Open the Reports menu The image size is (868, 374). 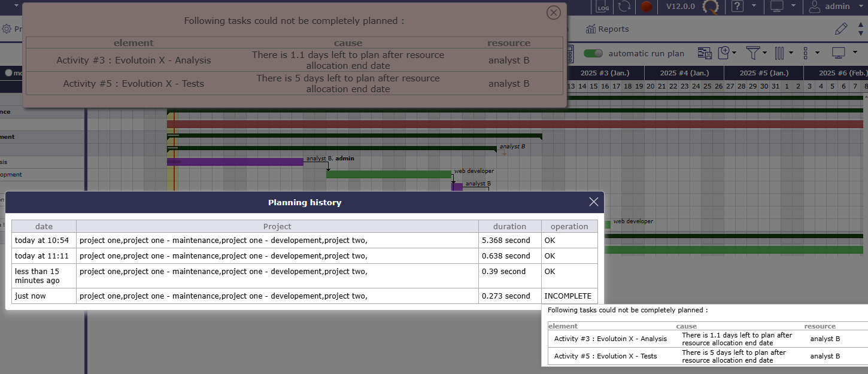(607, 29)
